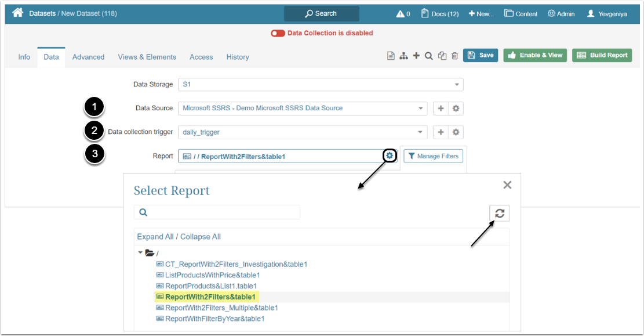Add a new collection trigger with plus
The image size is (644, 336).
coord(441,132)
